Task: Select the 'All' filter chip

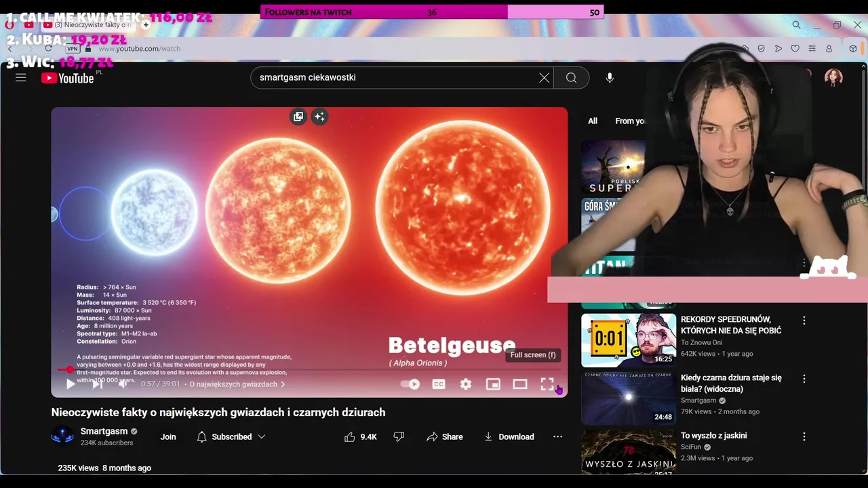Action: [x=593, y=121]
